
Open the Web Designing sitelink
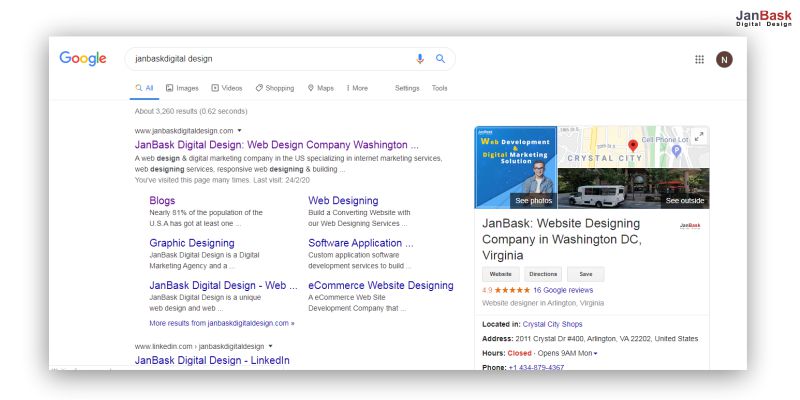coord(343,201)
